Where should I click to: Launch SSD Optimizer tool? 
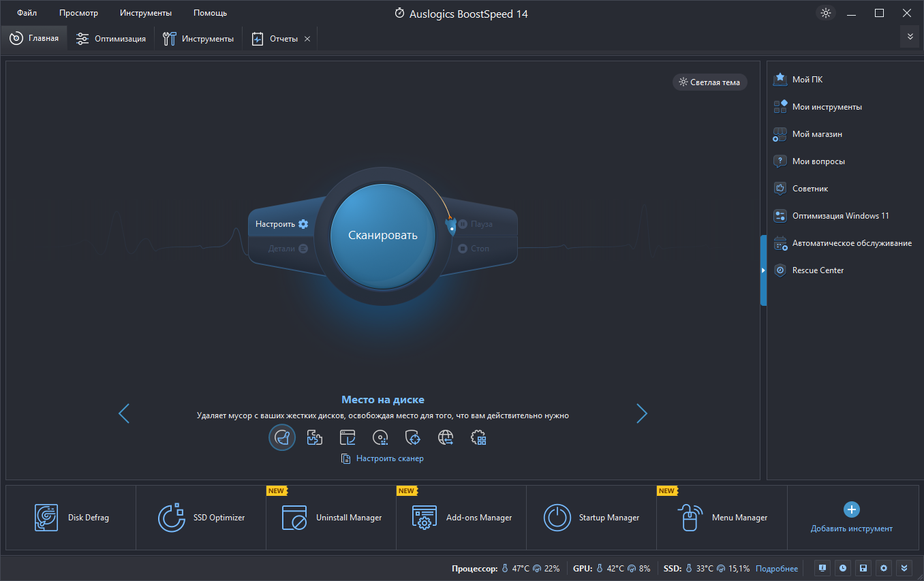pyautogui.click(x=201, y=518)
